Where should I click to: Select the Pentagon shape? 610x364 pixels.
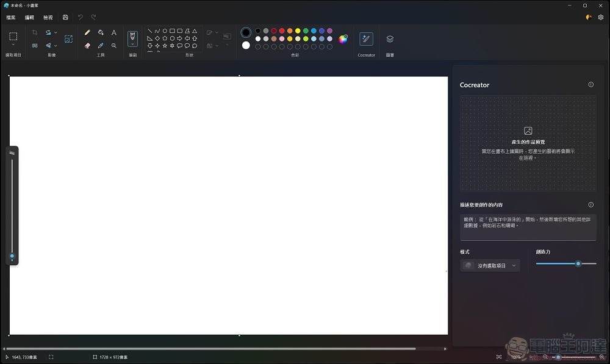click(165, 38)
